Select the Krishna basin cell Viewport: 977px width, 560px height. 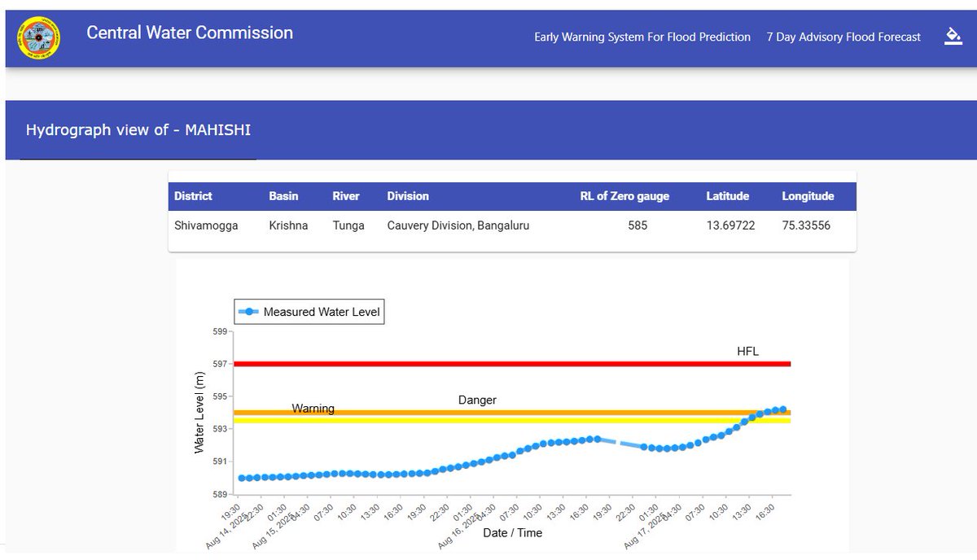coord(288,225)
